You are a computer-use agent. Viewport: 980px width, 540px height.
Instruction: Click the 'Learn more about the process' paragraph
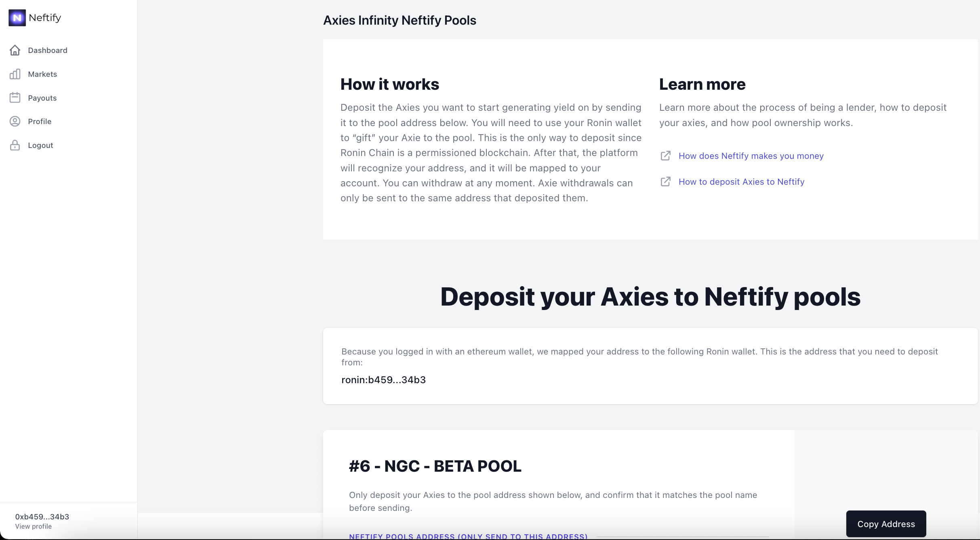click(x=803, y=115)
